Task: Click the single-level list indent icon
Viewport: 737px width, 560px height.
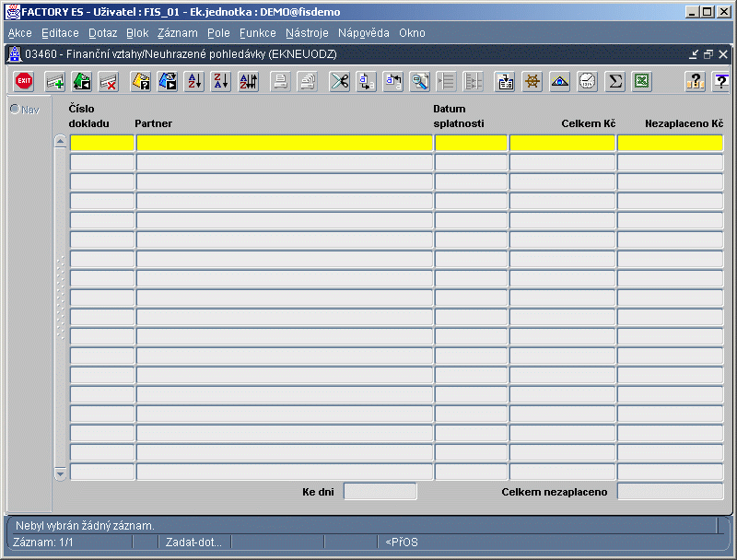Action: 446,81
